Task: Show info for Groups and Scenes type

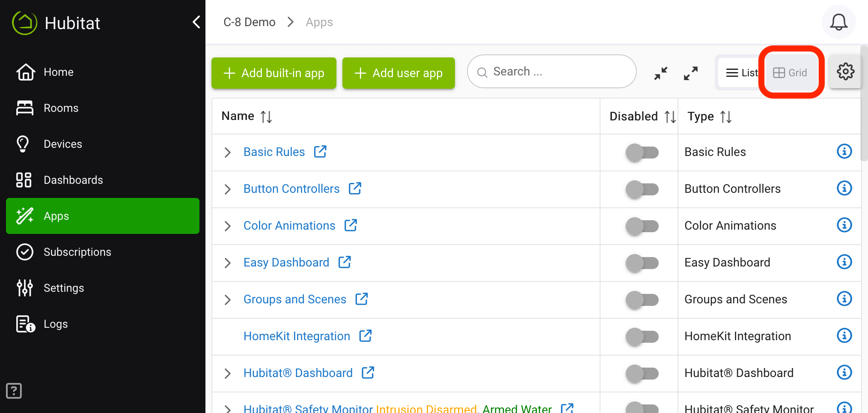Action: [844, 299]
